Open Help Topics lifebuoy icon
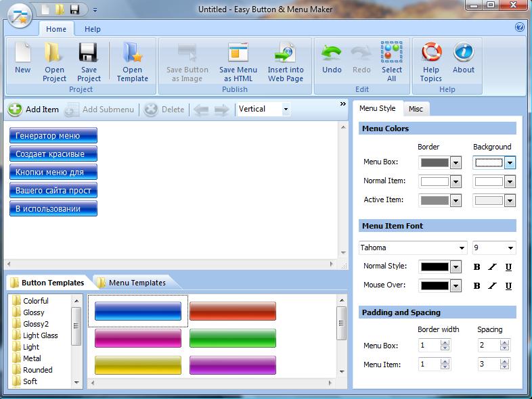The image size is (532, 399). click(x=431, y=62)
